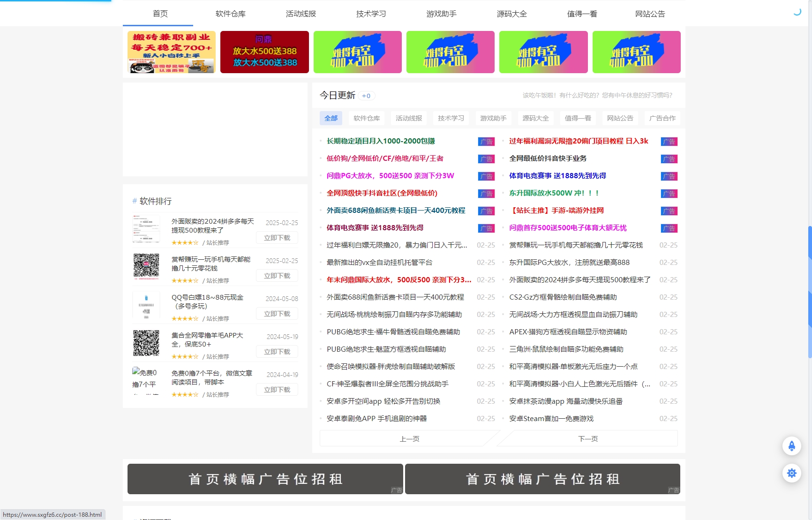Open QR code thumbnail for 赏帮赚玩一玩手机
812x520 pixels.
coord(146,267)
